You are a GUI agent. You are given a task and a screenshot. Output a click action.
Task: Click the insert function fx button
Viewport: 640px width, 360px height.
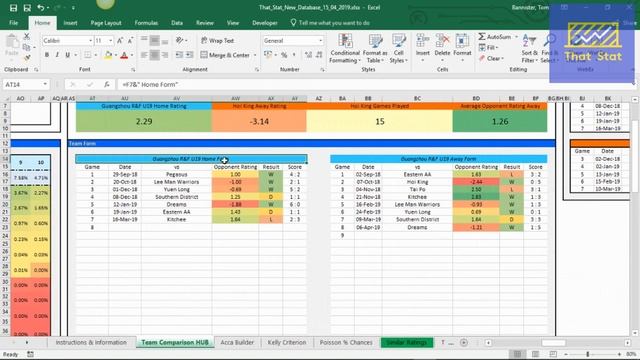(107, 84)
